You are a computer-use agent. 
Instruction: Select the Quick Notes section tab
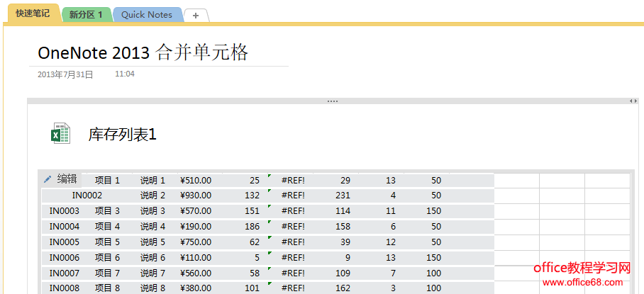(x=147, y=15)
